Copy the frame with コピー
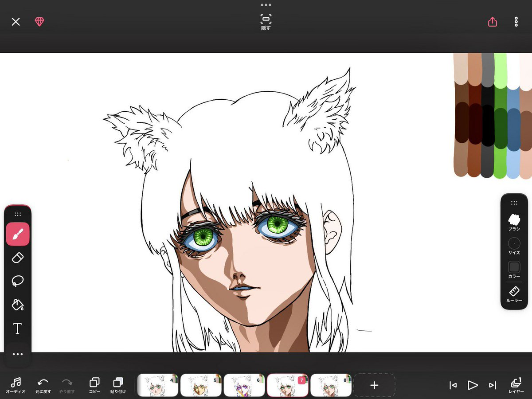 click(94, 385)
